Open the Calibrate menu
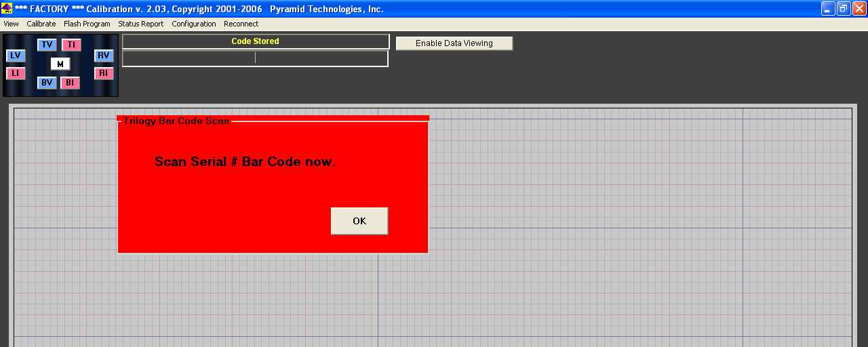Screen dimensions: 868x347 pos(41,24)
